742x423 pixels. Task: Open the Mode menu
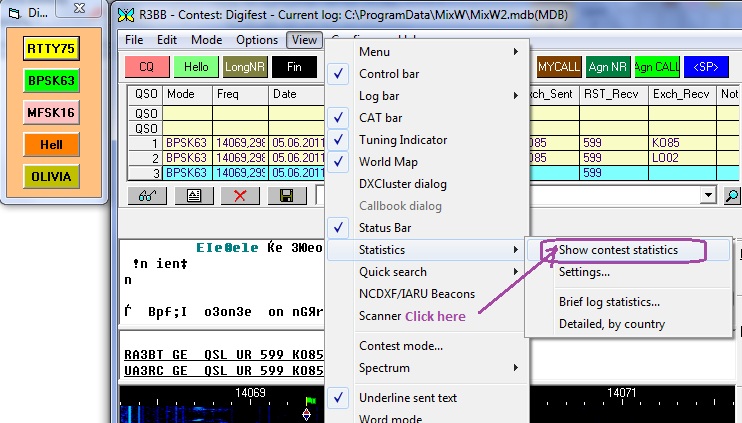click(207, 40)
